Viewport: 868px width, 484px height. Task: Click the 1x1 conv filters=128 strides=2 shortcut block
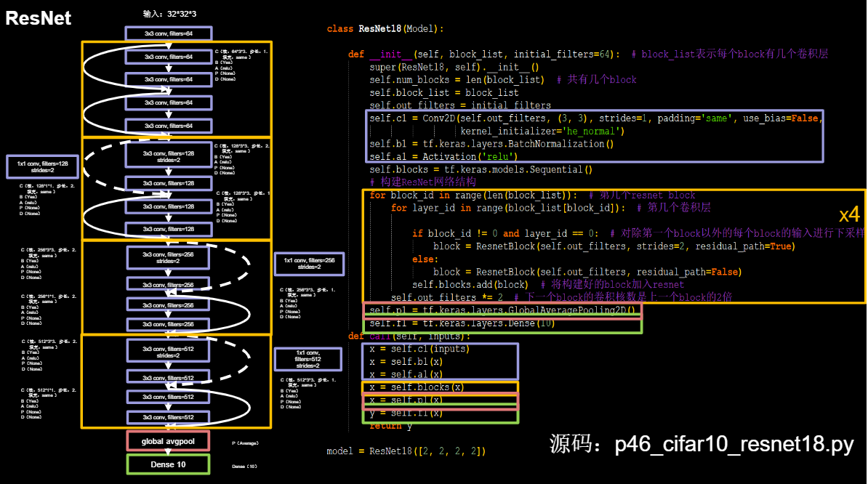point(41,166)
